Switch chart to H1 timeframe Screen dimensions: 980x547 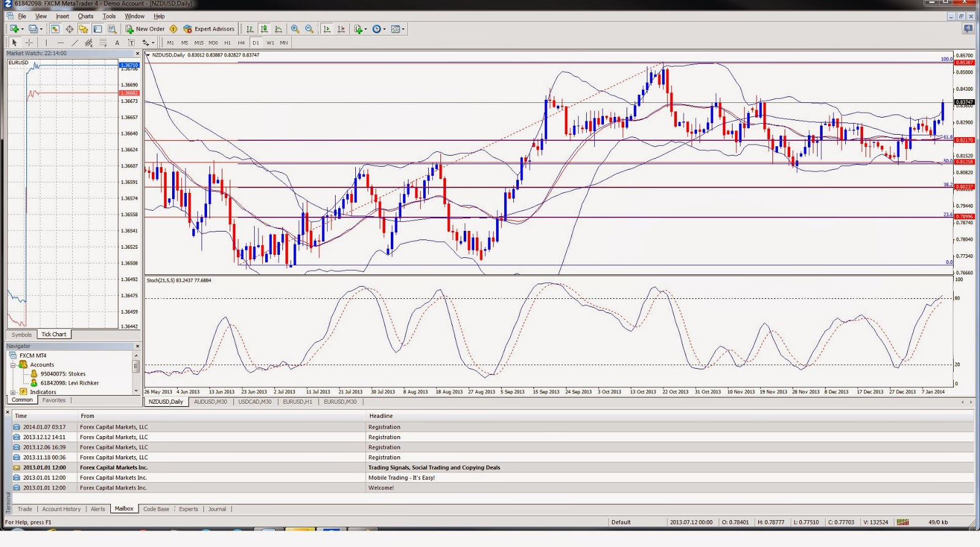227,43
